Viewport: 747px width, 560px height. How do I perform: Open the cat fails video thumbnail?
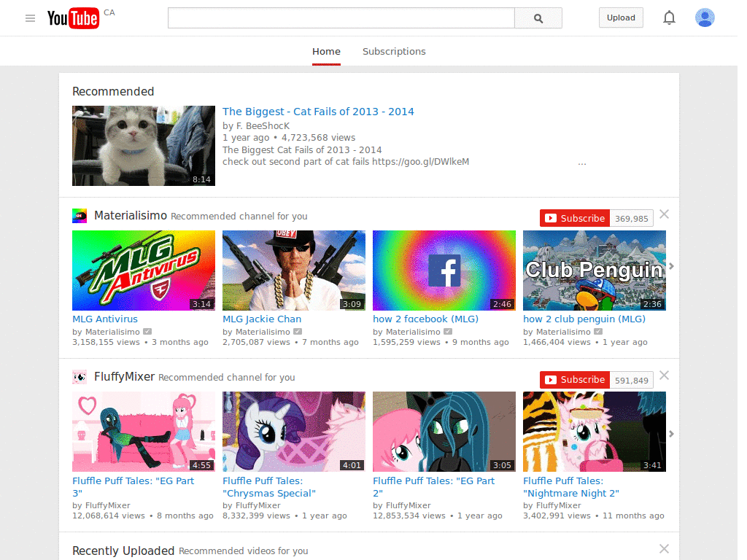[144, 146]
